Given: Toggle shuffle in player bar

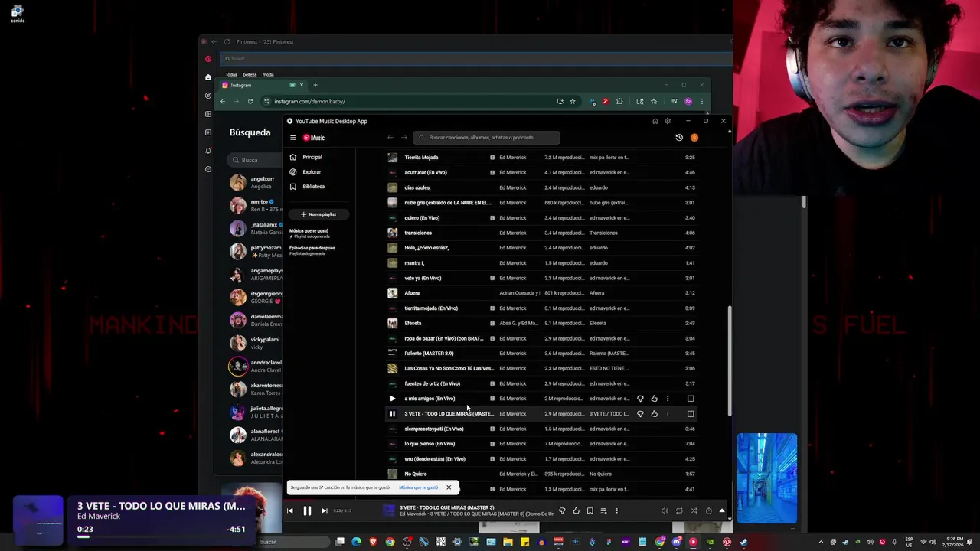Looking at the screenshot, I should point(694,510).
